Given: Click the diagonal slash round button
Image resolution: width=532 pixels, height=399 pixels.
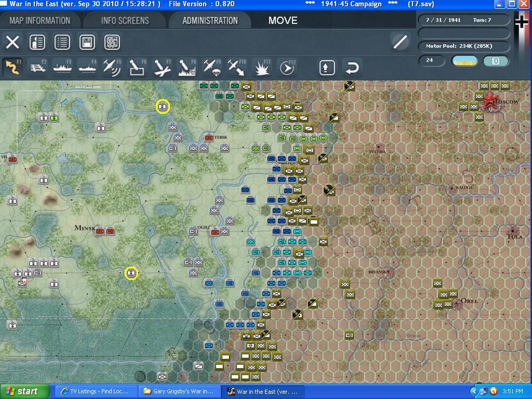Looking at the screenshot, I should [401, 42].
